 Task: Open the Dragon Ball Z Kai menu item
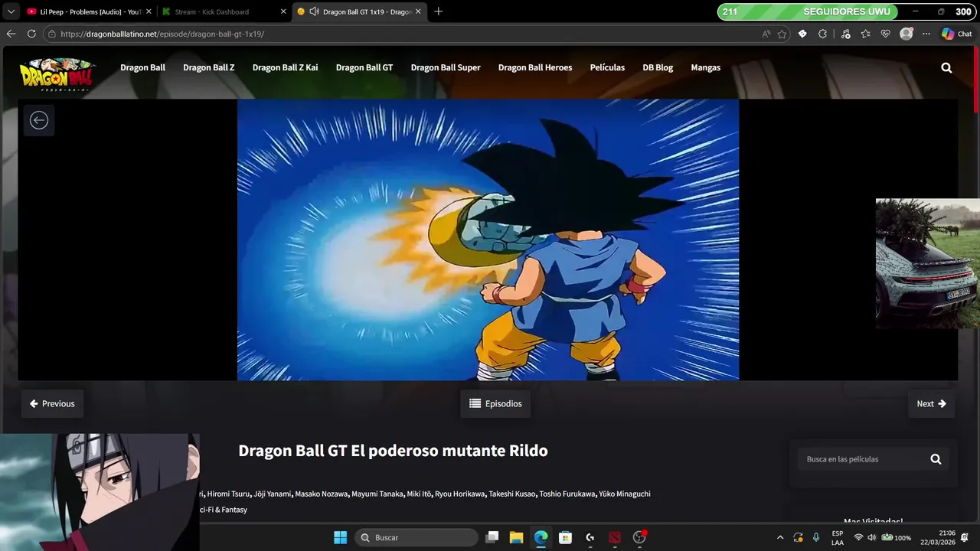point(285,67)
